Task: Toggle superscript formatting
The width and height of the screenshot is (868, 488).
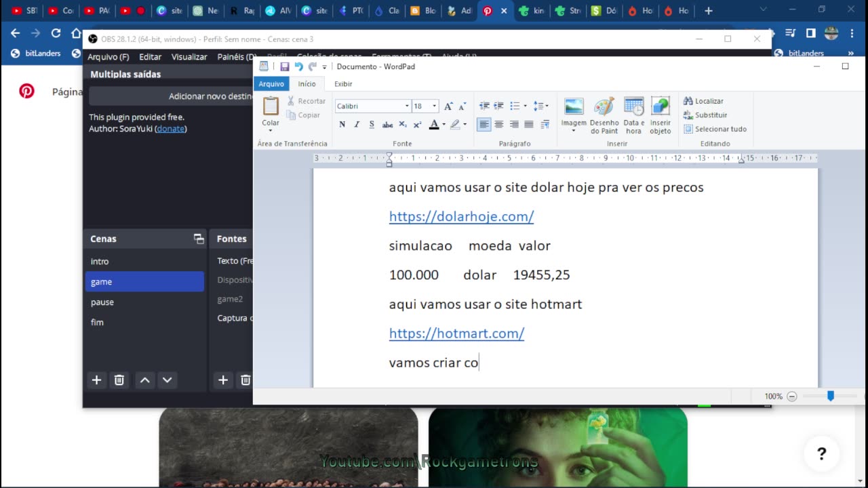Action: (x=418, y=125)
